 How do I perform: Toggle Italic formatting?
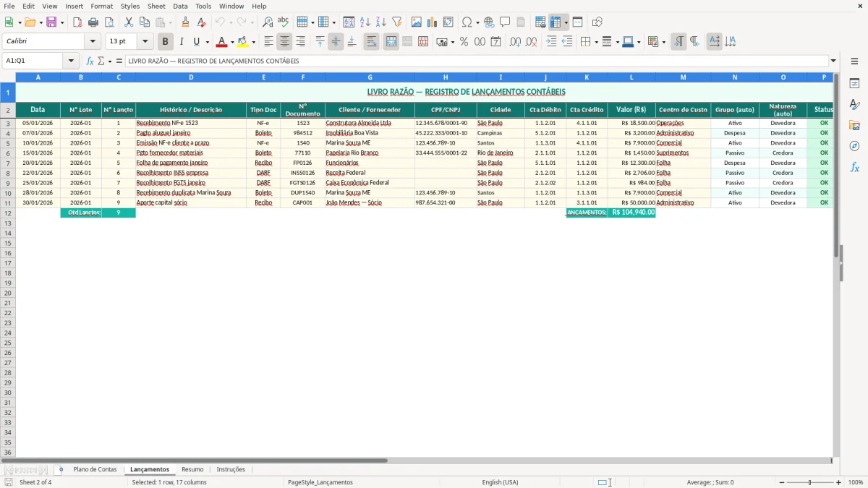[x=182, y=42]
